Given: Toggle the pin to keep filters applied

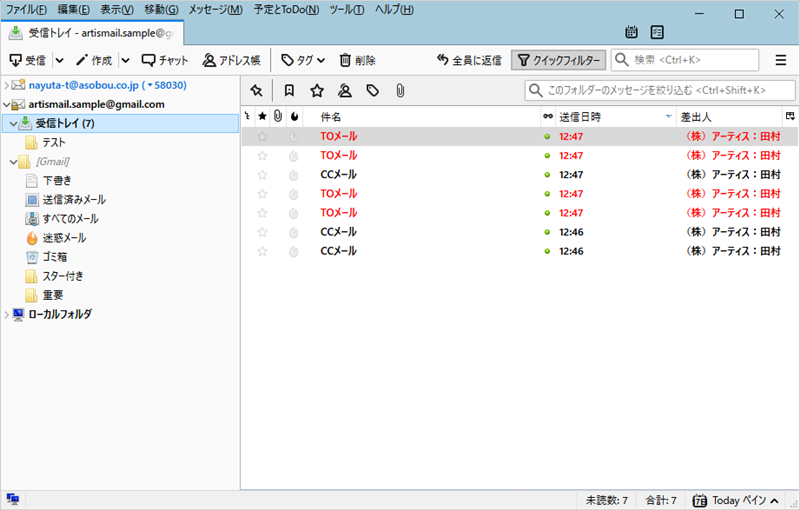Looking at the screenshot, I should coord(256,91).
